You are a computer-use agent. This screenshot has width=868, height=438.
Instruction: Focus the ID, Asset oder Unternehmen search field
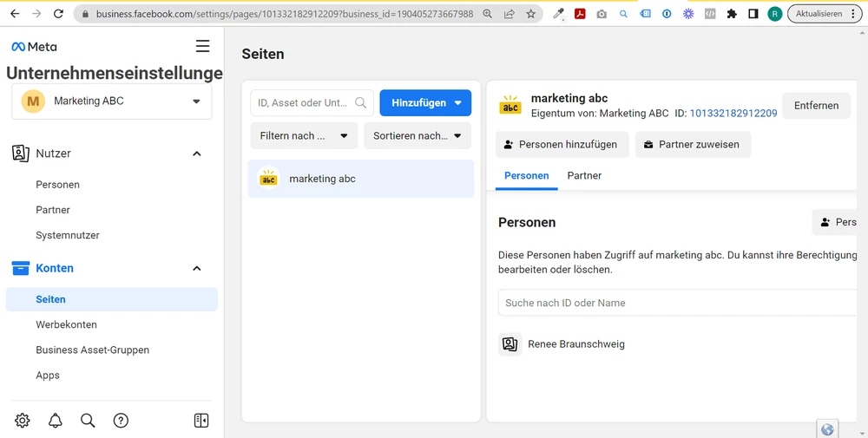tap(312, 103)
